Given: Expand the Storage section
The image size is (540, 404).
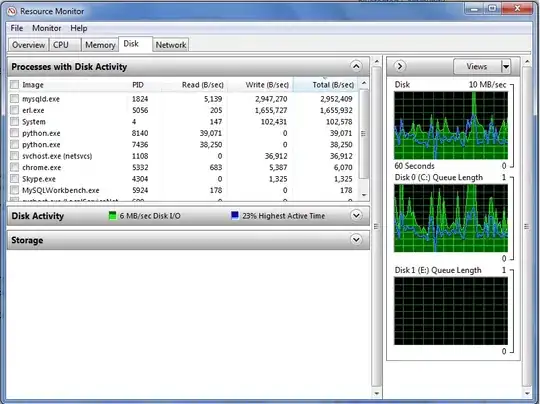Looking at the screenshot, I should click(356, 240).
